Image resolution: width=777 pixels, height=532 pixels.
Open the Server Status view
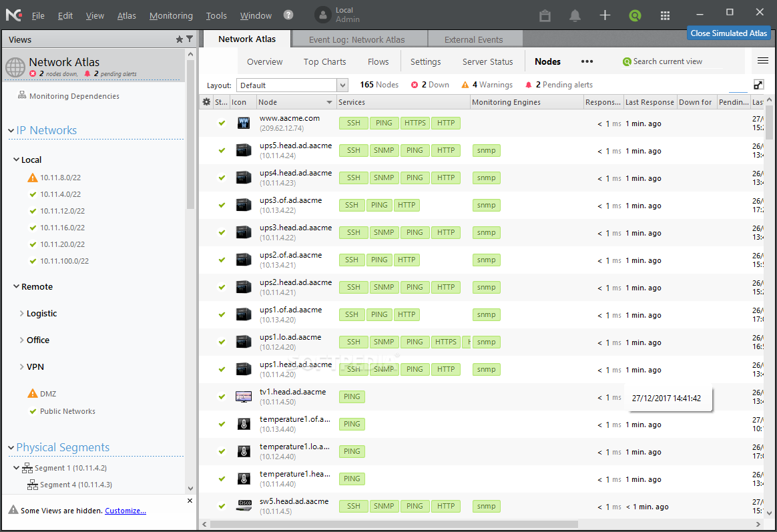tap(487, 61)
